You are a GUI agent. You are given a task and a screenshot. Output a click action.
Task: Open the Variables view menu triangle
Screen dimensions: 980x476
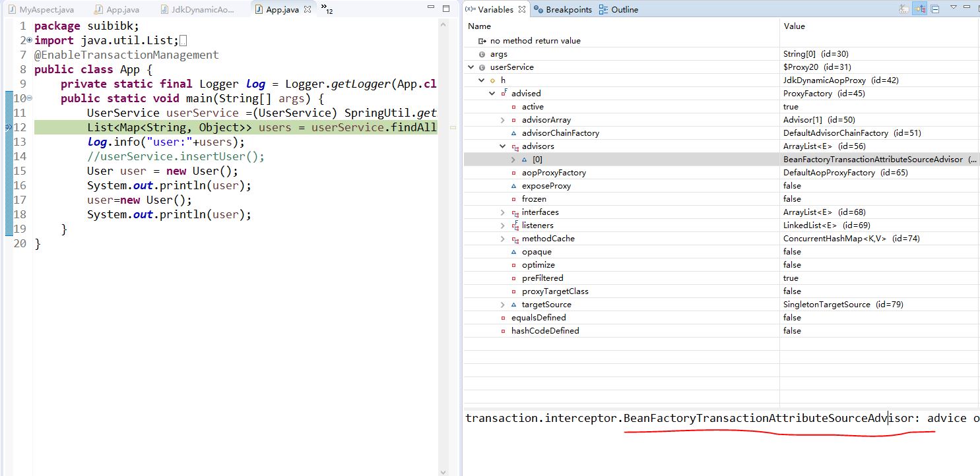click(953, 7)
